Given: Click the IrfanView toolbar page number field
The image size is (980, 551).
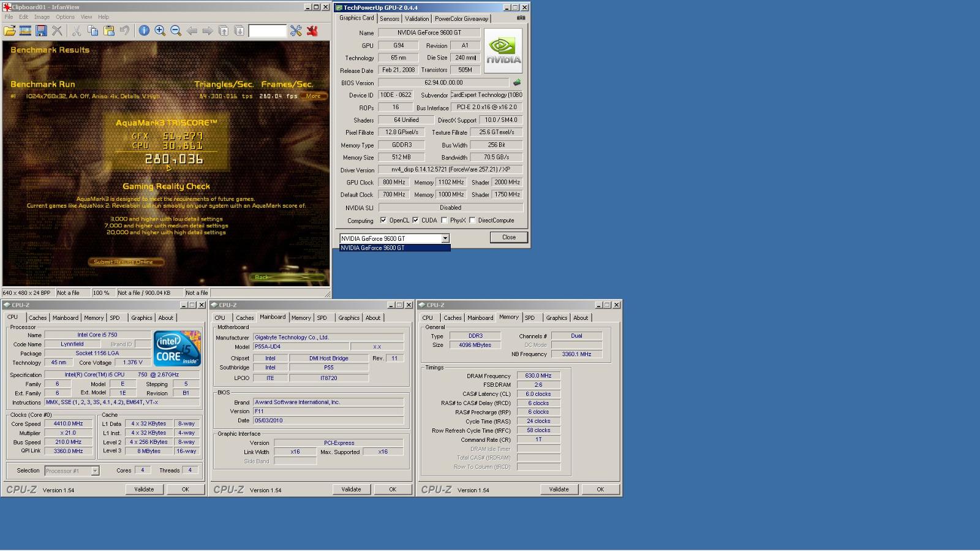Looking at the screenshot, I should tap(268, 31).
